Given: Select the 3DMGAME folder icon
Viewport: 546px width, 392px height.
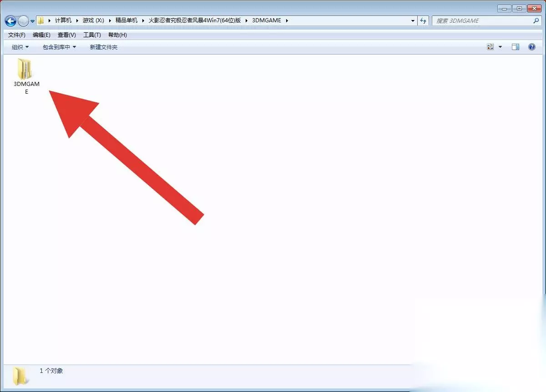Looking at the screenshot, I should coord(25,69).
